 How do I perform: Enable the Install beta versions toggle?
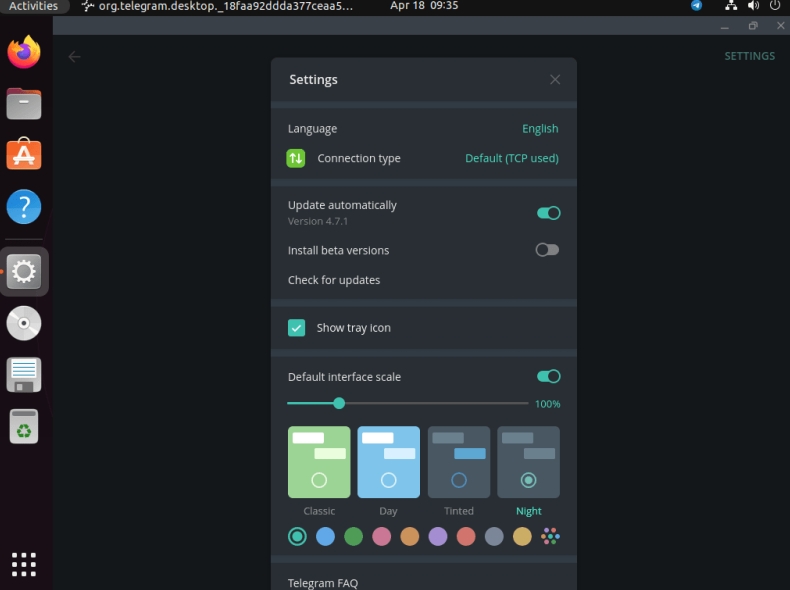(x=547, y=250)
